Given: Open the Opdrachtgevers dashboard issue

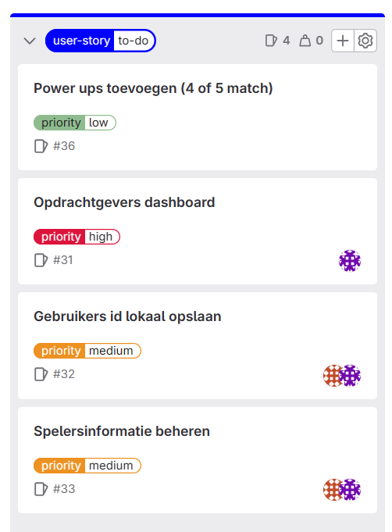Looking at the screenshot, I should pyautogui.click(x=124, y=202).
